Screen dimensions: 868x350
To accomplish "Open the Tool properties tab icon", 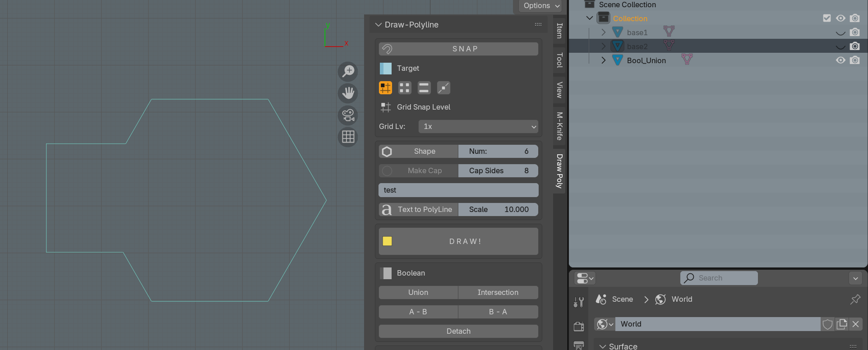I will 579,302.
